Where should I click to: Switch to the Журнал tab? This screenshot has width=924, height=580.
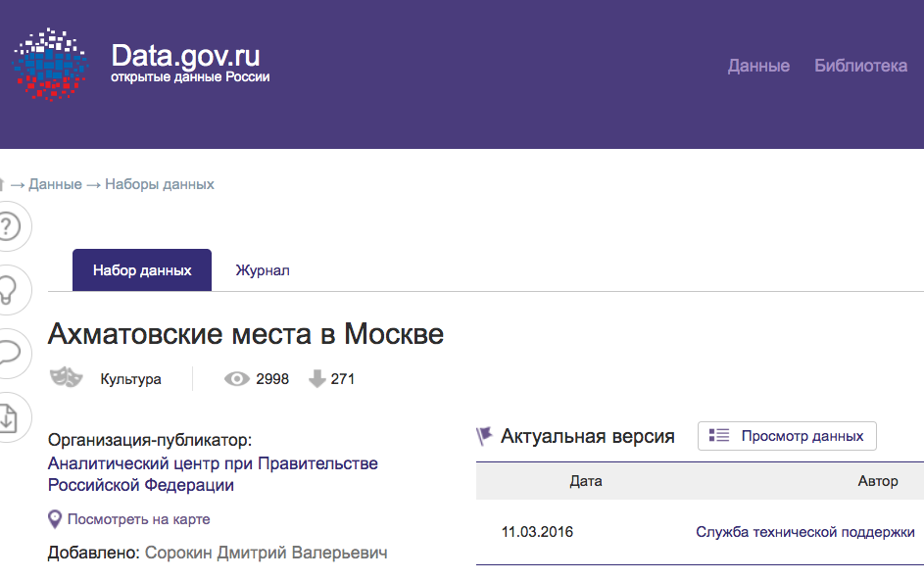263,270
